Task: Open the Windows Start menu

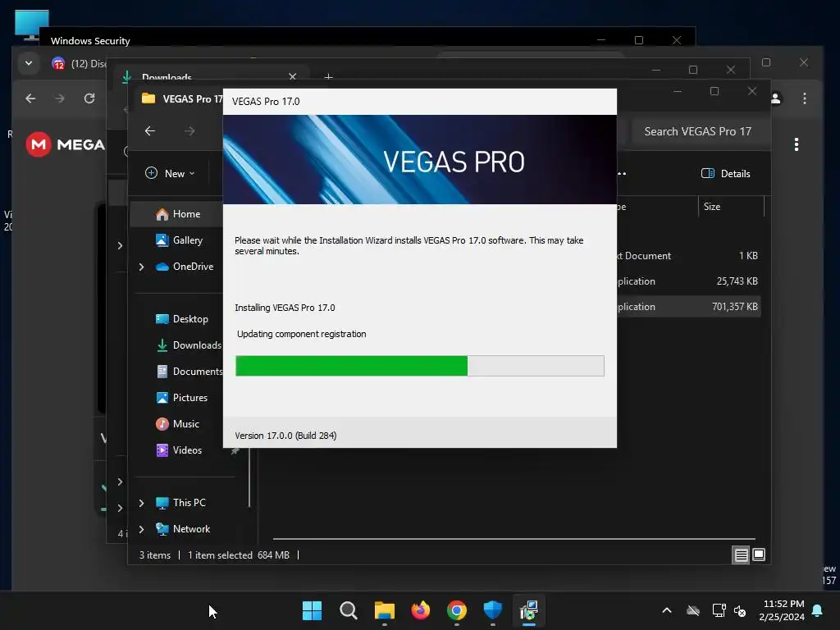Action: [x=312, y=610]
